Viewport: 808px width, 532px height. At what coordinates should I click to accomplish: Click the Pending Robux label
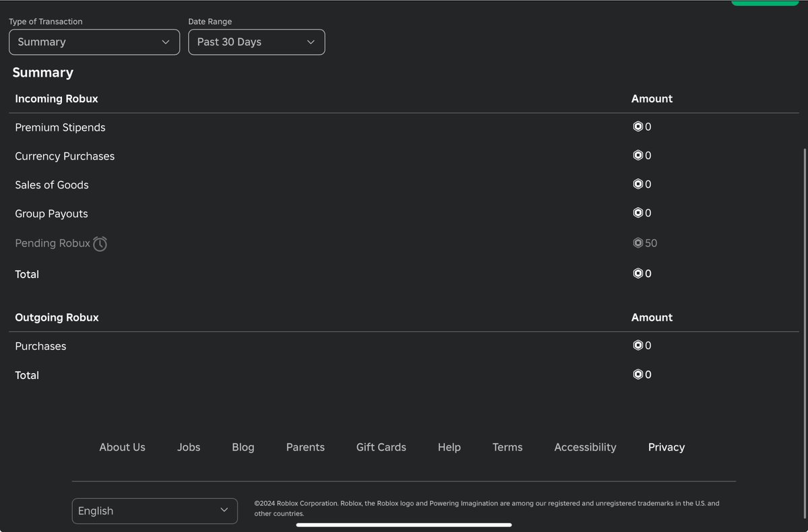pos(53,244)
